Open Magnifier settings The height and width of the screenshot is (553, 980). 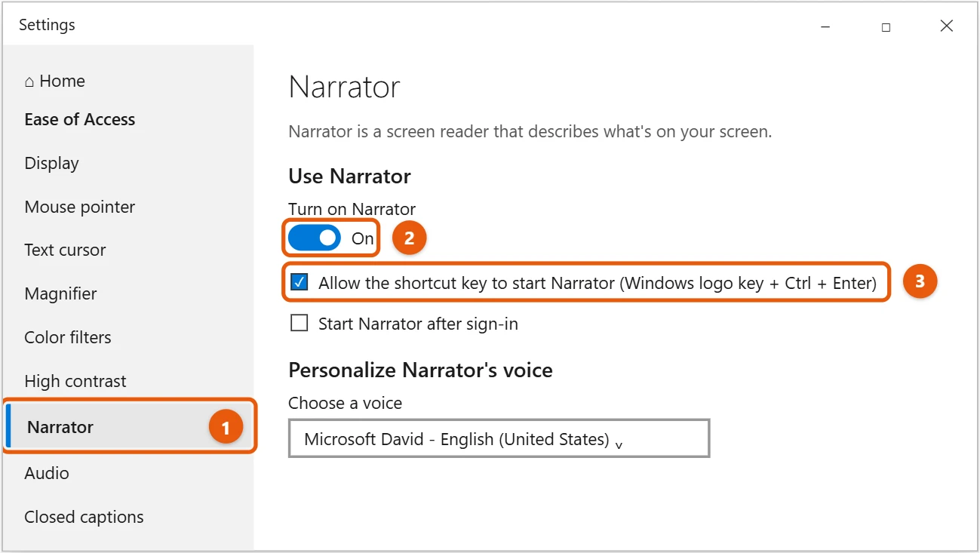(x=60, y=293)
